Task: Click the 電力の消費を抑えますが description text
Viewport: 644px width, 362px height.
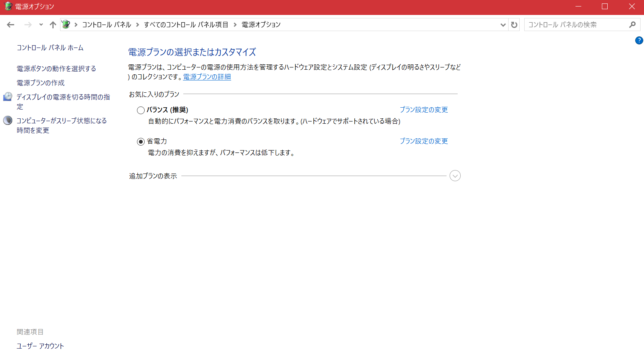Action: point(221,153)
